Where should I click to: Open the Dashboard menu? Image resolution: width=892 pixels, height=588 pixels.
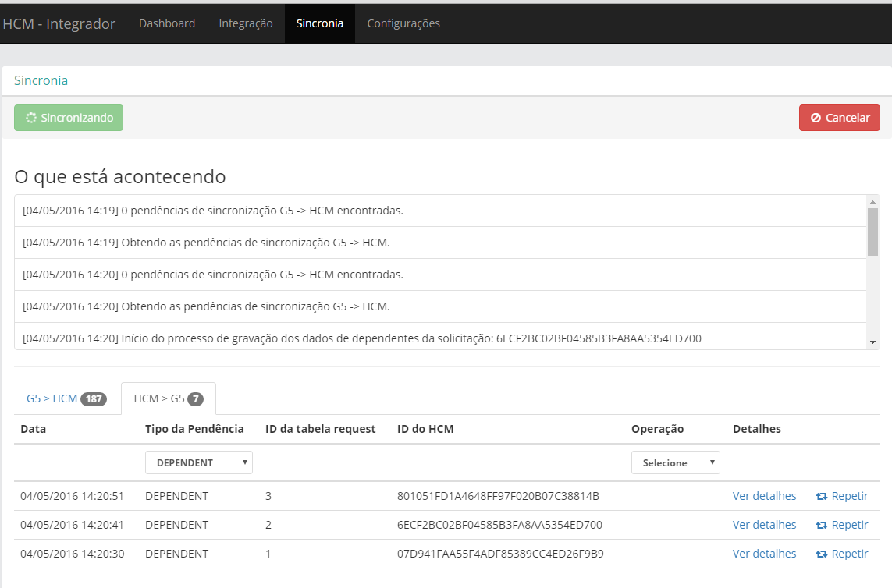(x=167, y=23)
